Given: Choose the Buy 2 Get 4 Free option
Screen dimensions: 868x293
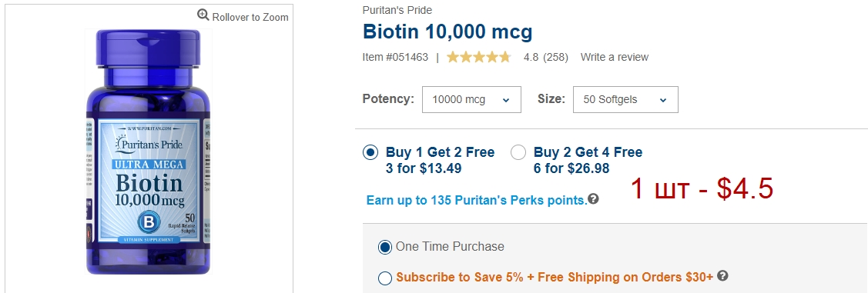Looking at the screenshot, I should (518, 152).
